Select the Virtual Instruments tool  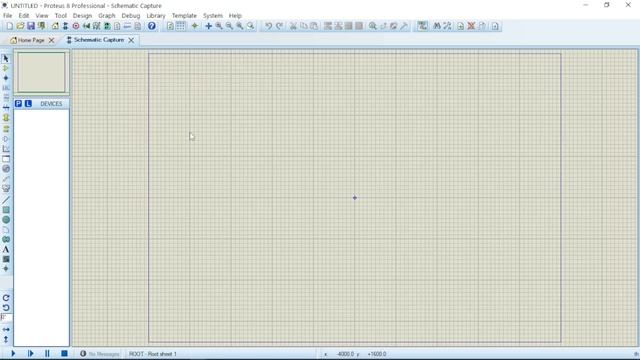click(6, 189)
